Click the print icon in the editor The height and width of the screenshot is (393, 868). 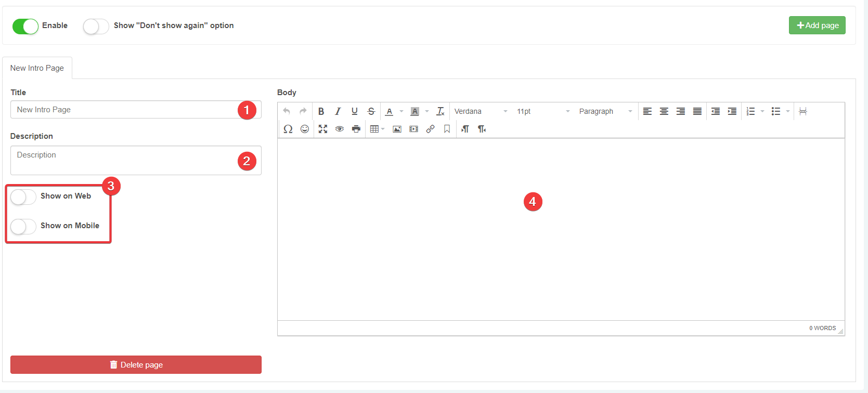click(356, 129)
